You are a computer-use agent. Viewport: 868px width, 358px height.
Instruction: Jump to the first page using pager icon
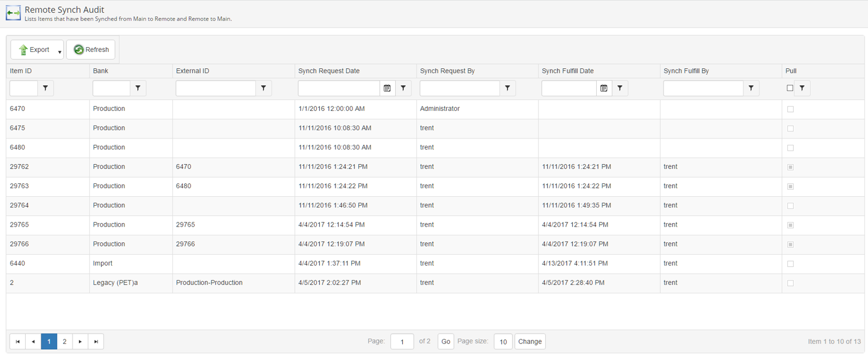[x=18, y=342]
